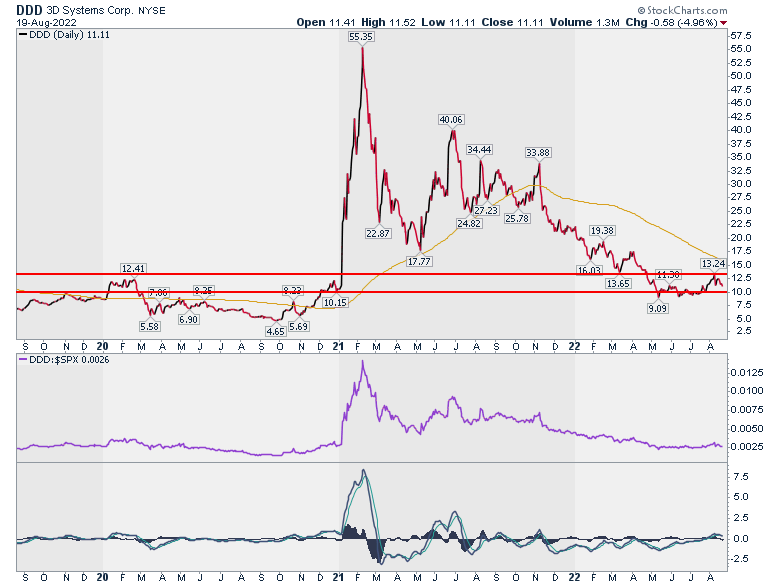Screen dimensions: 780x586
Task: Click the 0.0100 ratio axis label
Action: (747, 391)
